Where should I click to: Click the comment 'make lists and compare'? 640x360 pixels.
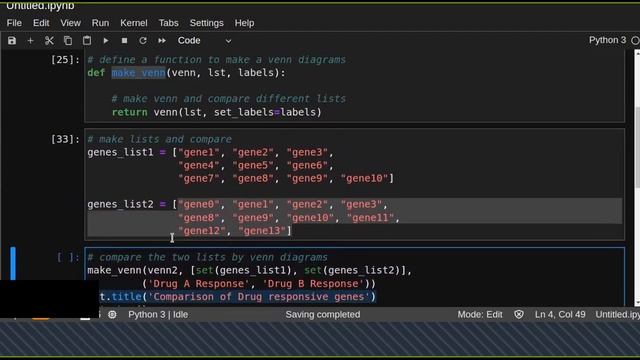click(x=160, y=139)
